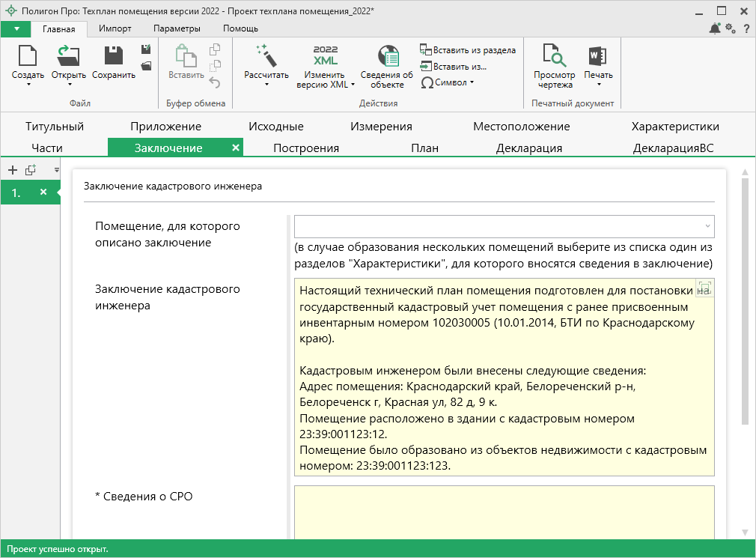
Task: Open notifications bell icon
Action: point(714,28)
